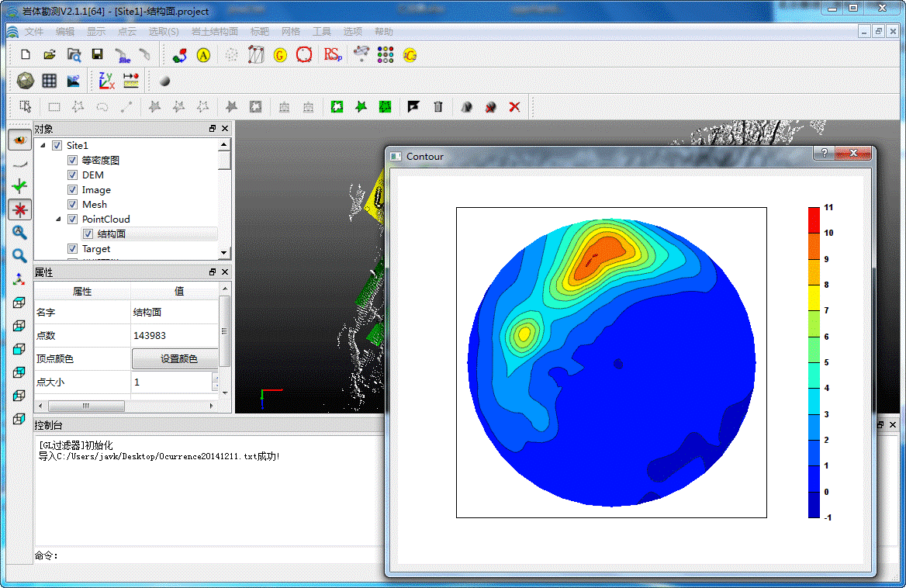Click the red X delete icon
The width and height of the screenshot is (906, 588).
(x=514, y=107)
